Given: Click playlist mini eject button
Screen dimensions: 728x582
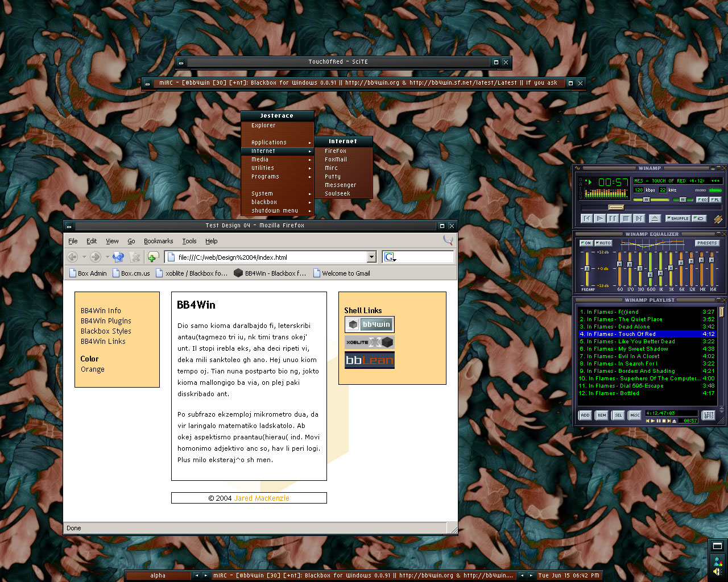Looking at the screenshot, I should 674,421.
